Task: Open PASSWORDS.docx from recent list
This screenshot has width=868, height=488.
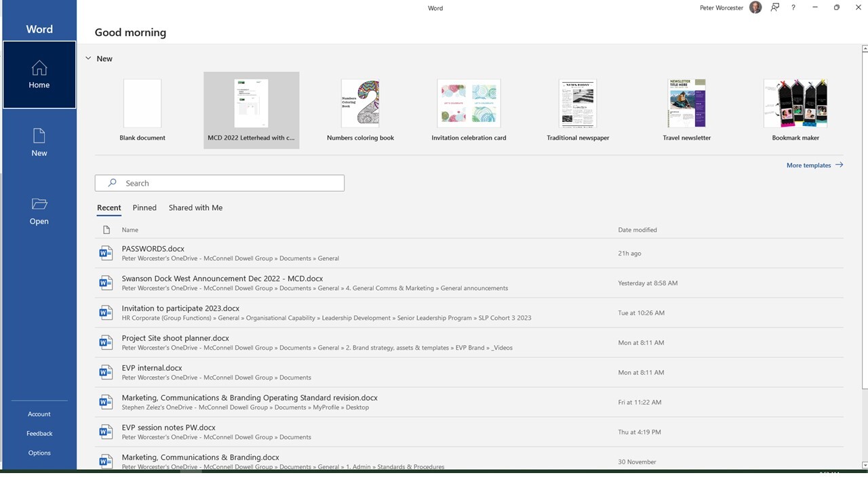Action: 469,253
